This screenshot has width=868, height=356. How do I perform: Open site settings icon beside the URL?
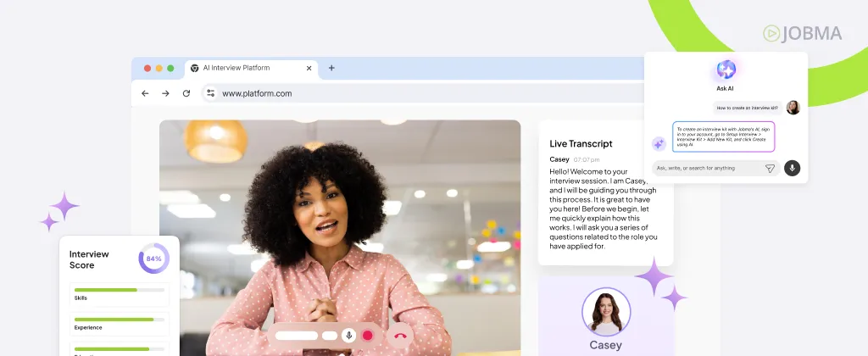coord(210,93)
